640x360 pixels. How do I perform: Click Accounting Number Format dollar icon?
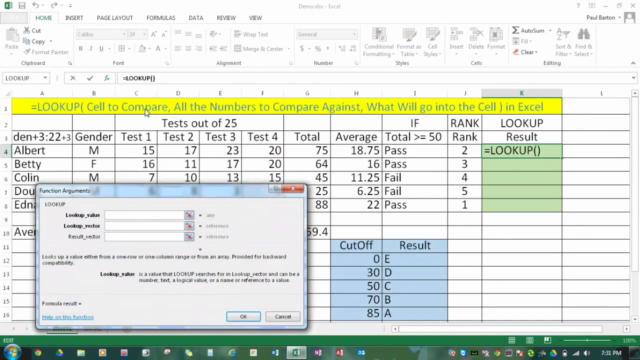point(302,49)
